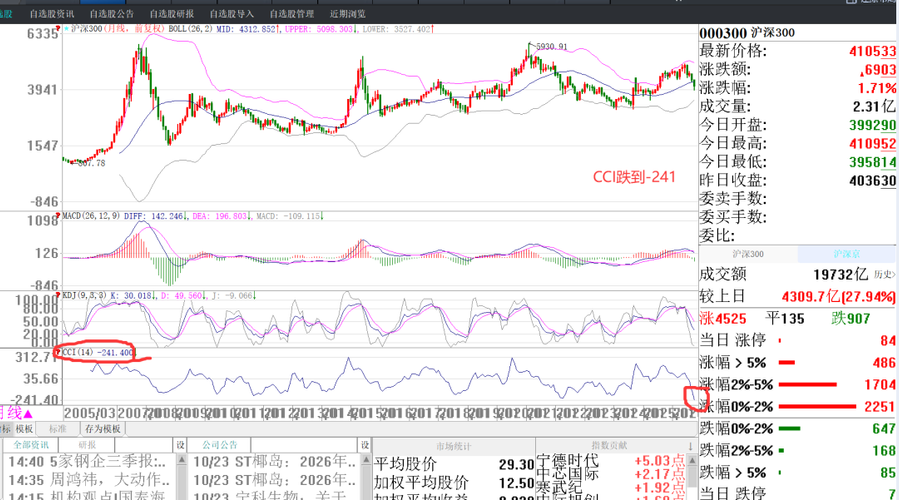Click the red help icon on KDJ panel

coord(58,295)
